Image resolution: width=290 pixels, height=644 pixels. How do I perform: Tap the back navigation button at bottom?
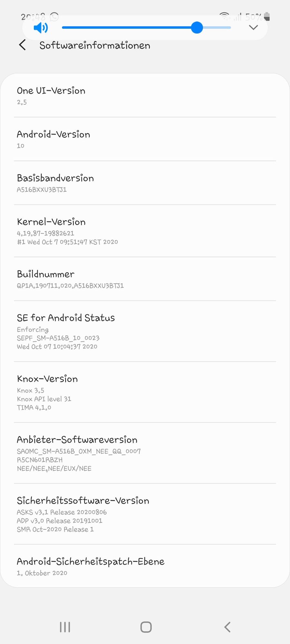tap(227, 627)
